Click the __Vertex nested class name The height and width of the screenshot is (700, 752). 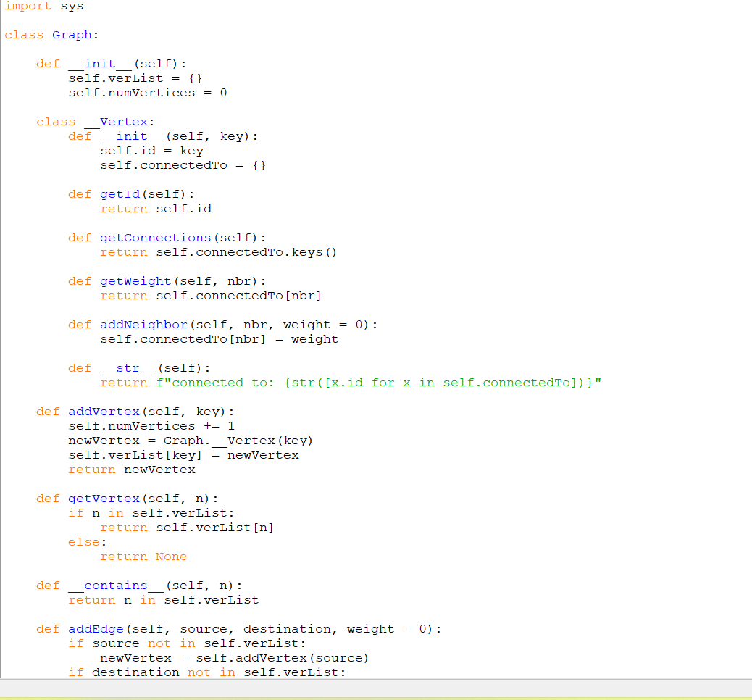click(116, 121)
